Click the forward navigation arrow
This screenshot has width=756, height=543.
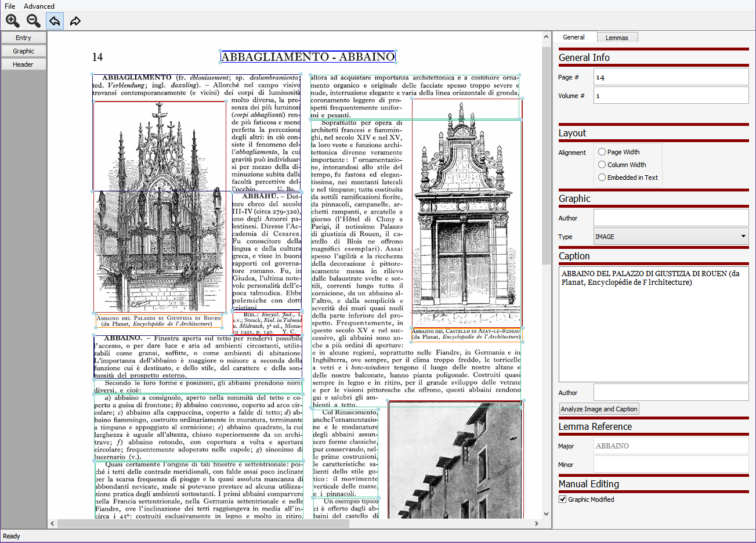pyautogui.click(x=75, y=21)
